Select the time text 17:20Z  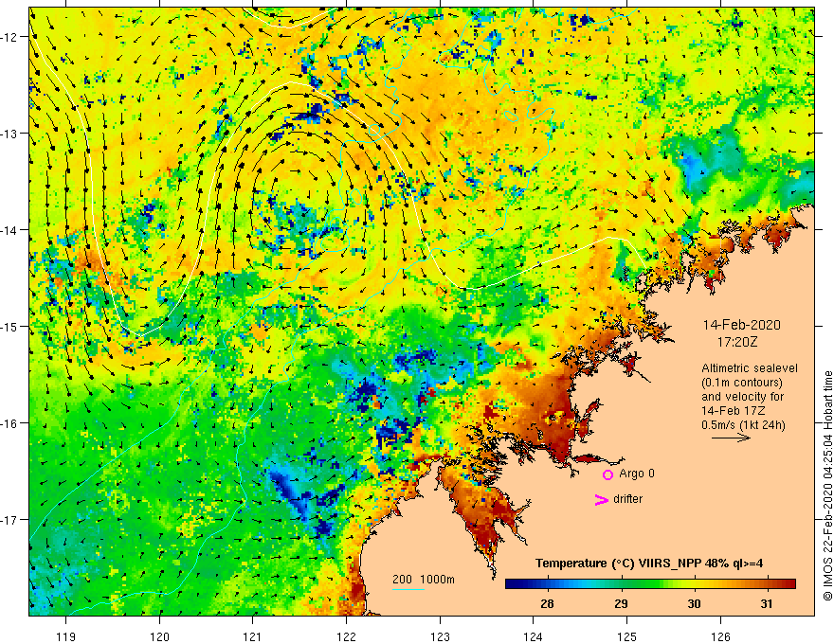[736, 342]
